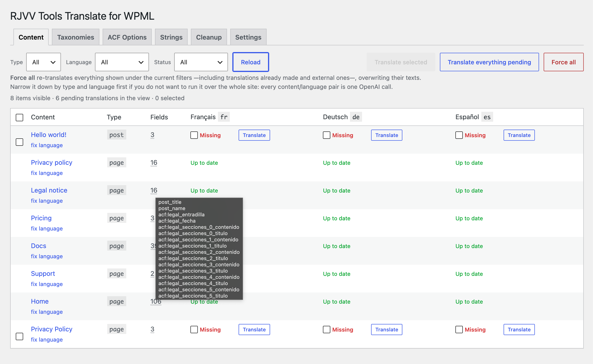The width and height of the screenshot is (593, 364).
Task: Click Translate everything pending
Action: coord(489,62)
